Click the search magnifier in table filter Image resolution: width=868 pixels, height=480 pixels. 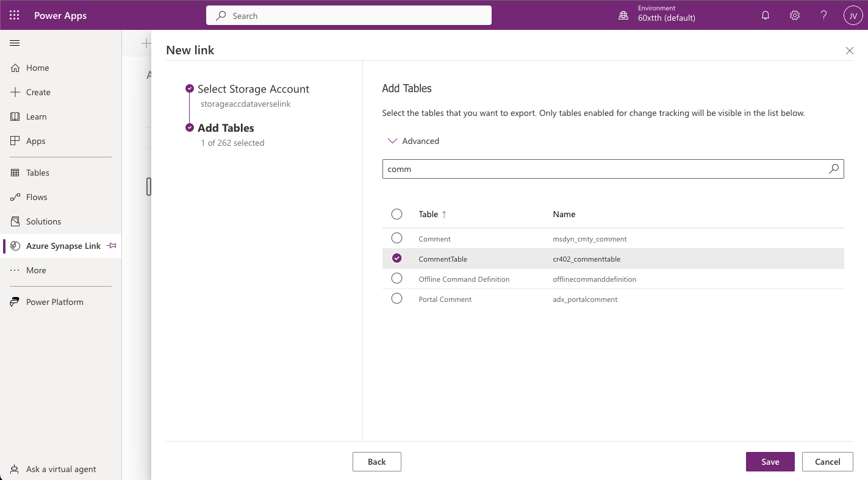click(834, 169)
